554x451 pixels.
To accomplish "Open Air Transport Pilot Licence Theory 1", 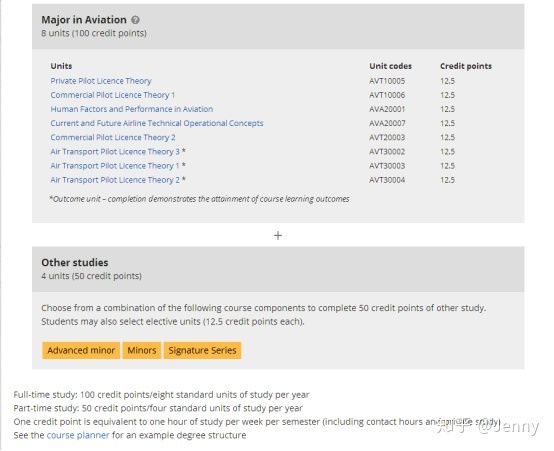I will (115, 166).
